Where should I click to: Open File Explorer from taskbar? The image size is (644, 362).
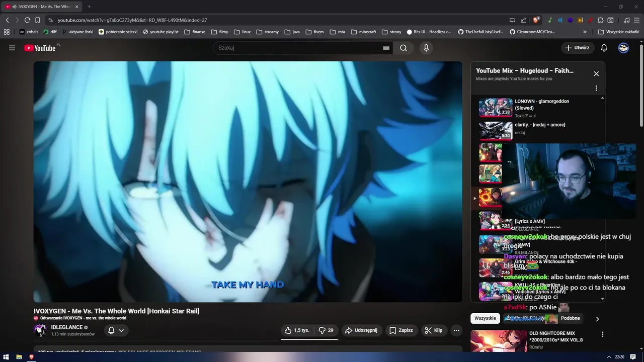point(19,357)
